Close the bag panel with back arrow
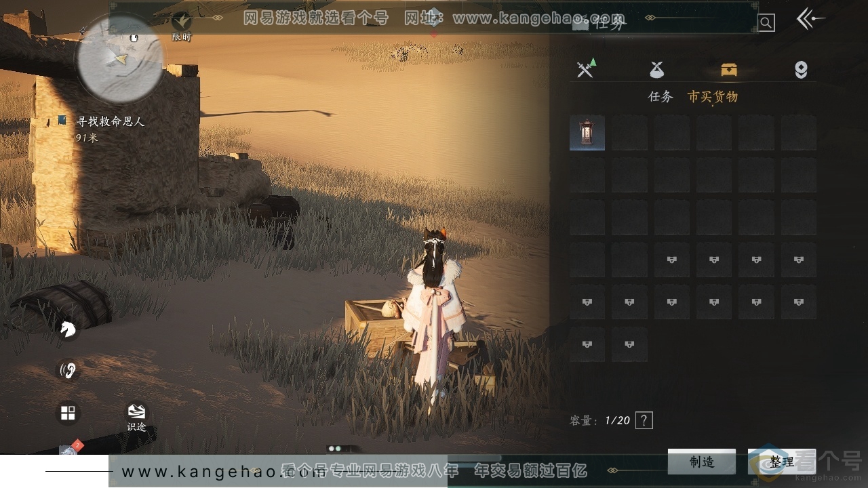This screenshot has width=868, height=488. coord(810,19)
